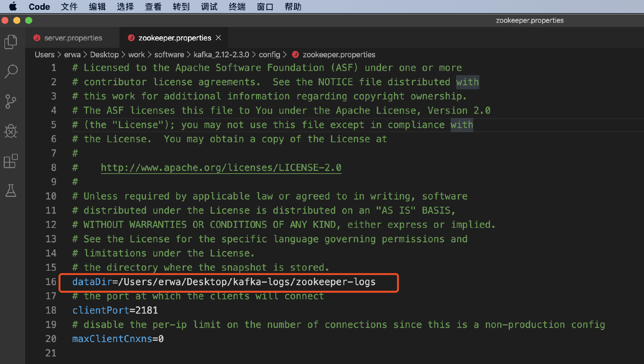Open the 选择 menu
Image resolution: width=644 pixels, height=364 pixels.
[x=125, y=6]
